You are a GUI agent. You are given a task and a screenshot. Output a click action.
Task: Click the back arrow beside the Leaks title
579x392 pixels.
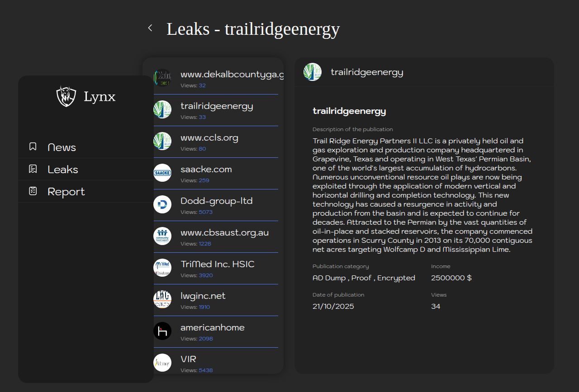tap(150, 28)
